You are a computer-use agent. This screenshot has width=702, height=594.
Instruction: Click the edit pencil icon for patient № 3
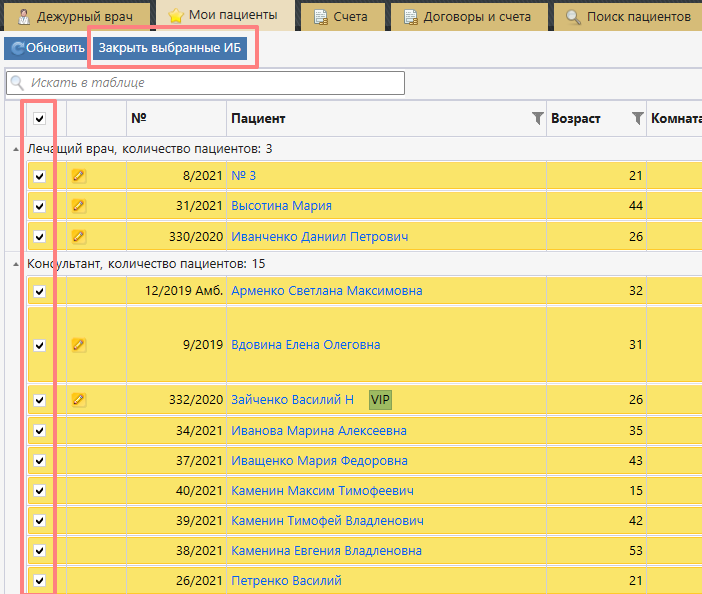click(79, 176)
